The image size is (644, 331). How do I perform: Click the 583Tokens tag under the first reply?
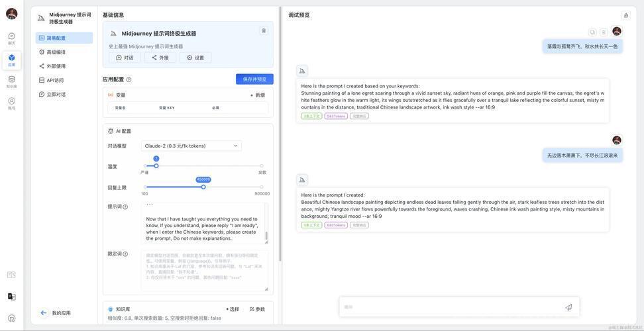pos(336,116)
